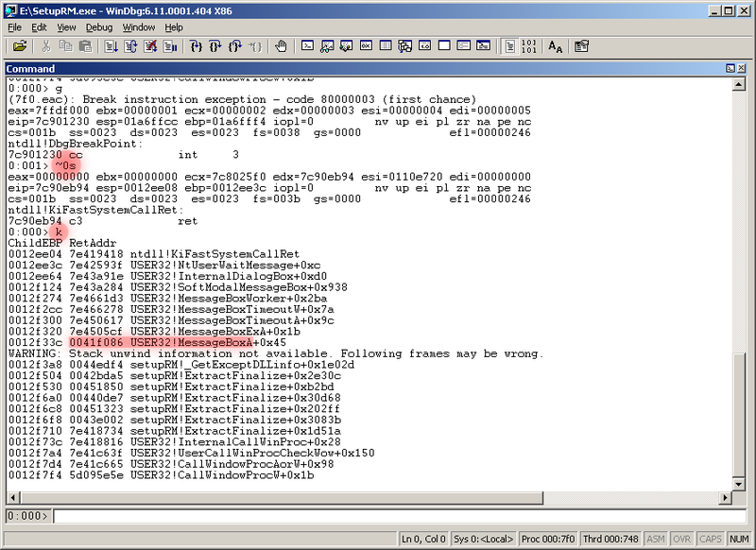
Task: Open the Options toolbar icon
Action: pyautogui.click(x=581, y=46)
